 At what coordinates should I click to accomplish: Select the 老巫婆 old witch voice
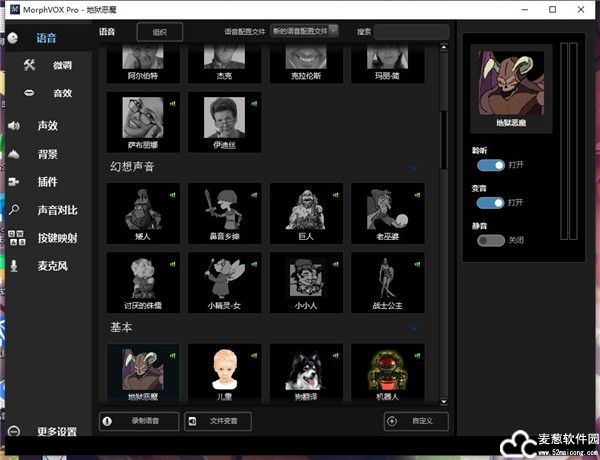pyautogui.click(x=388, y=213)
